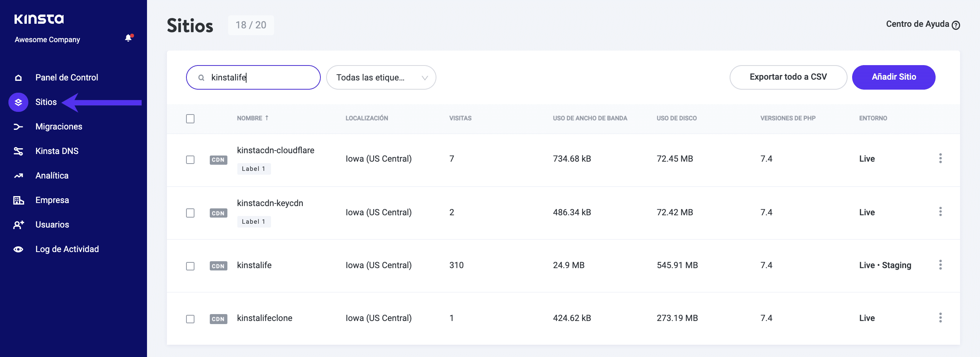Image resolution: width=980 pixels, height=357 pixels.
Task: Open the Centro de Ayuda help icon
Action: 956,25
